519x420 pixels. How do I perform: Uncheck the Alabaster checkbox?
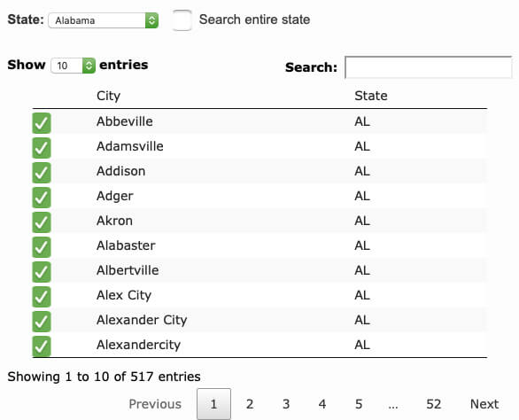[x=42, y=247]
